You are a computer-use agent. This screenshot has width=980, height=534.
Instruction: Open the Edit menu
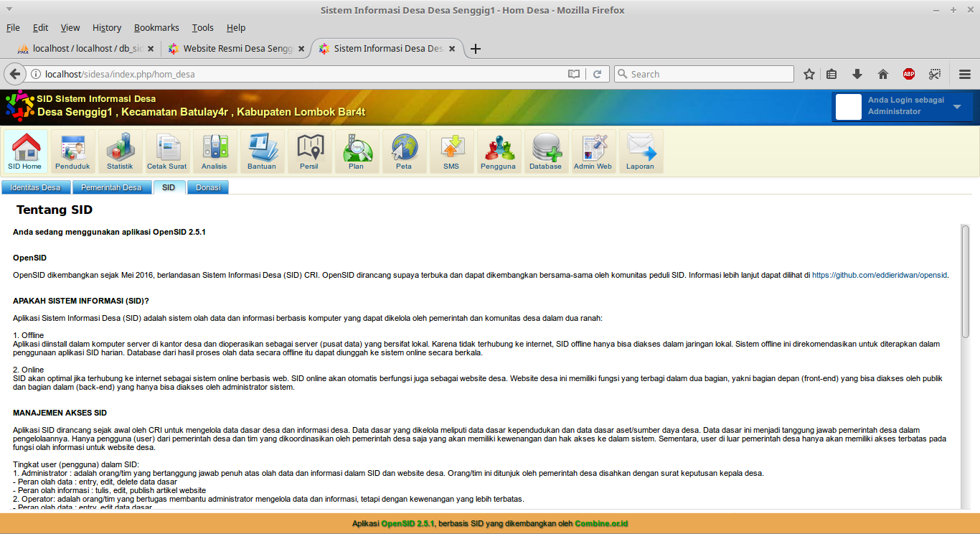tap(41, 27)
